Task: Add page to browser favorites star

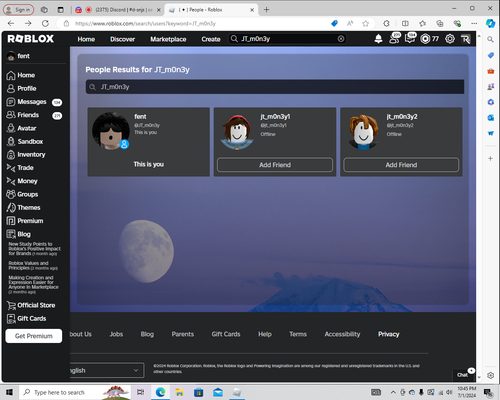Action: (366, 23)
